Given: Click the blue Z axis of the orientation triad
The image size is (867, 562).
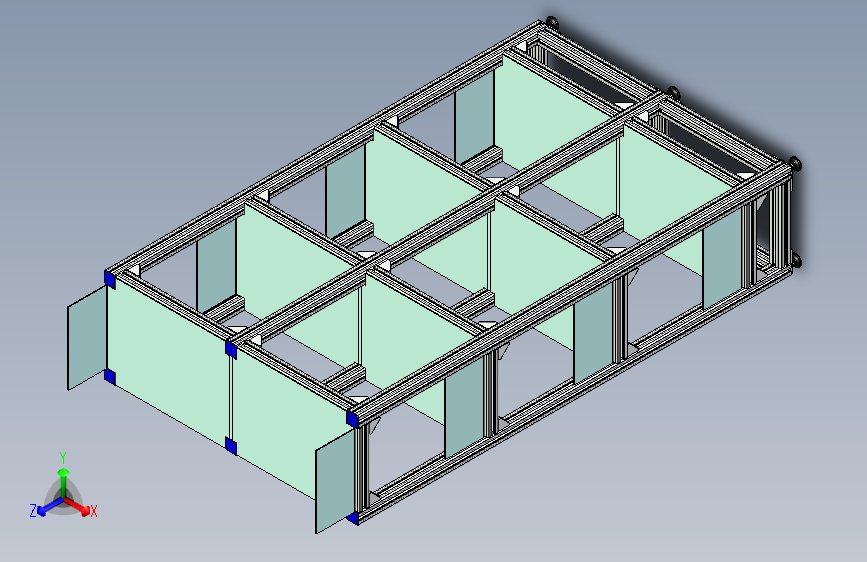Looking at the screenshot, I should (x=50, y=506).
